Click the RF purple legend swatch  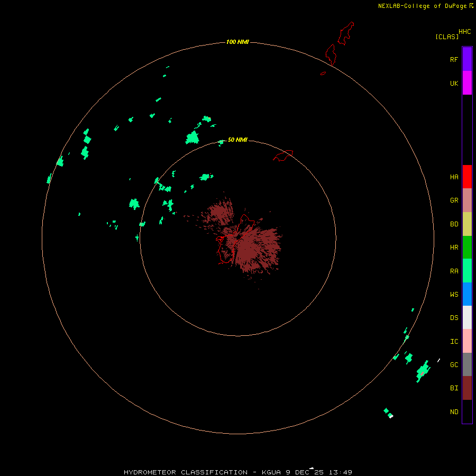[x=467, y=59]
